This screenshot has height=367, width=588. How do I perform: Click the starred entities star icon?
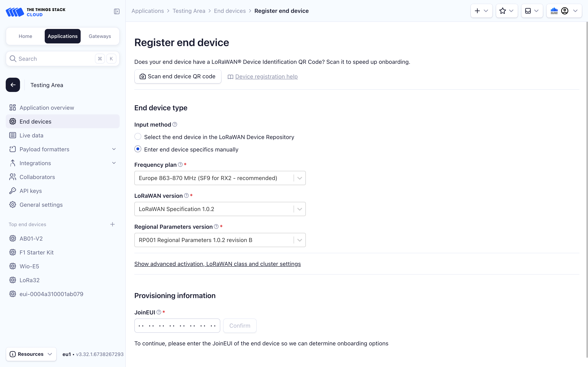click(503, 11)
